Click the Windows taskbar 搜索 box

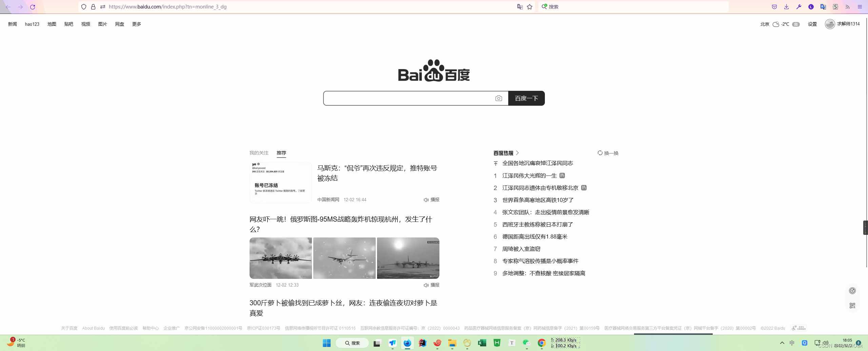pos(352,343)
